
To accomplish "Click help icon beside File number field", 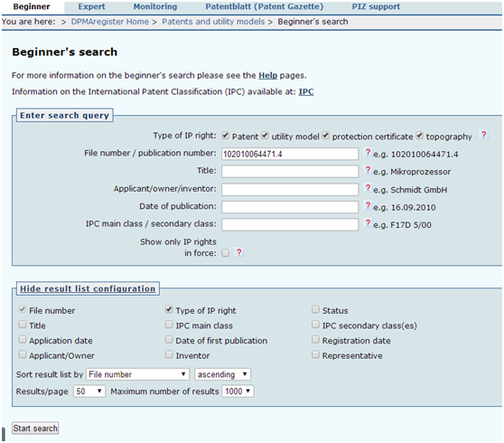I will click(368, 152).
